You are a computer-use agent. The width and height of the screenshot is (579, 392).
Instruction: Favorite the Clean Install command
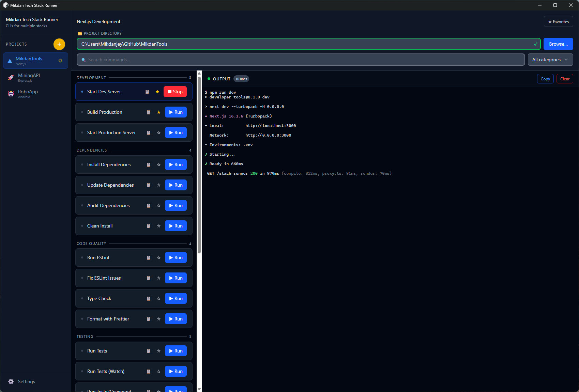[159, 226]
